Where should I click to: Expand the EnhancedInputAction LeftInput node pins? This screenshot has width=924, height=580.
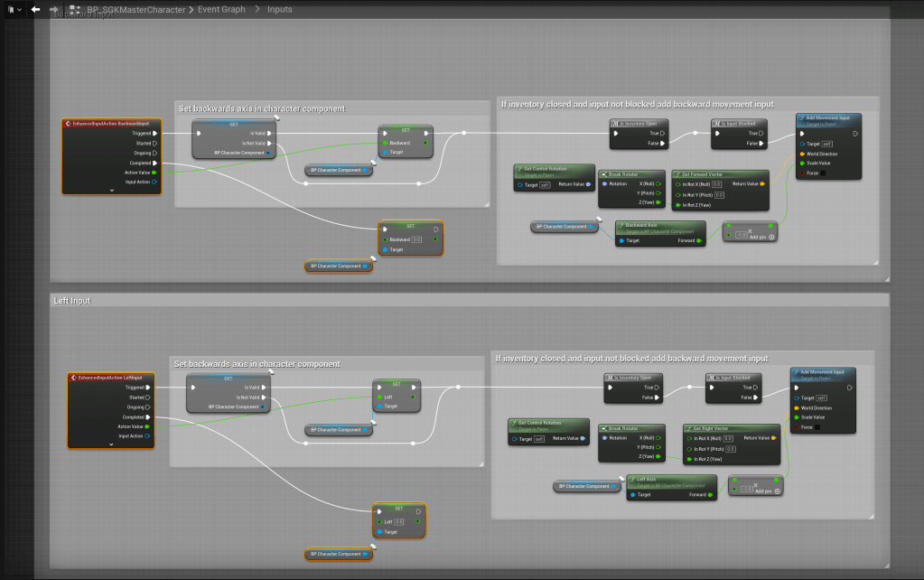coord(117,444)
